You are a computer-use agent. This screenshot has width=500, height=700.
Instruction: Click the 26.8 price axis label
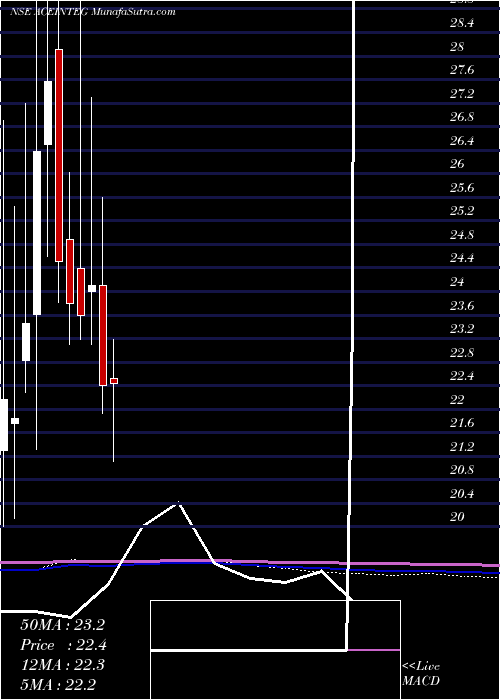pyautogui.click(x=462, y=117)
